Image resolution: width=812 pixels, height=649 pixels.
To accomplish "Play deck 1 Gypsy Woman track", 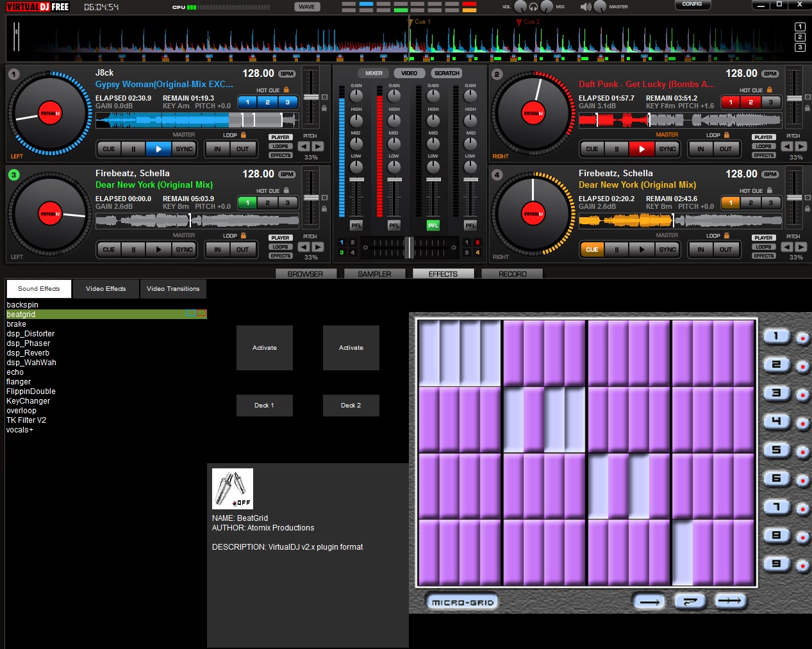I will [x=158, y=149].
